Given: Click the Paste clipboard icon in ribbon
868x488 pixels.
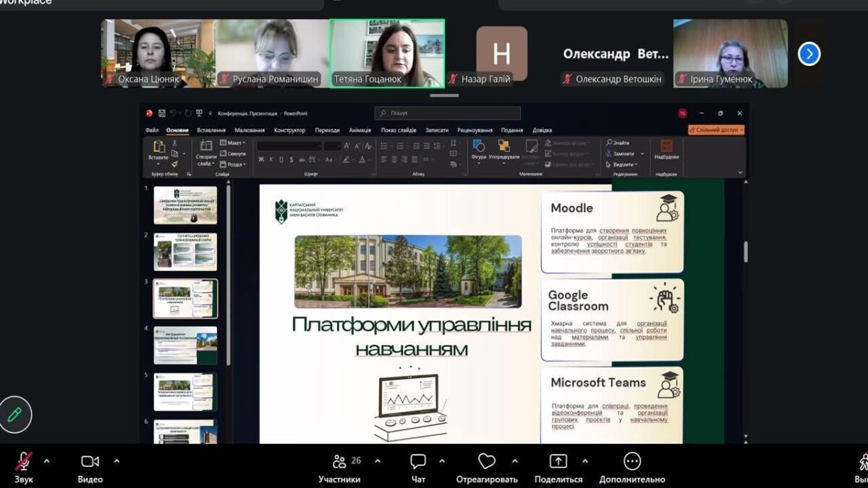Looking at the screenshot, I should pyautogui.click(x=158, y=147).
